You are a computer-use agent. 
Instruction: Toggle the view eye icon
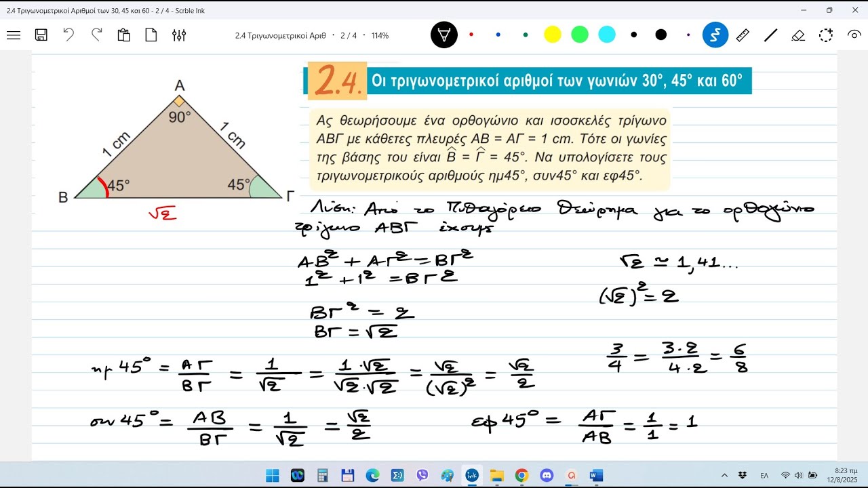[x=854, y=35]
